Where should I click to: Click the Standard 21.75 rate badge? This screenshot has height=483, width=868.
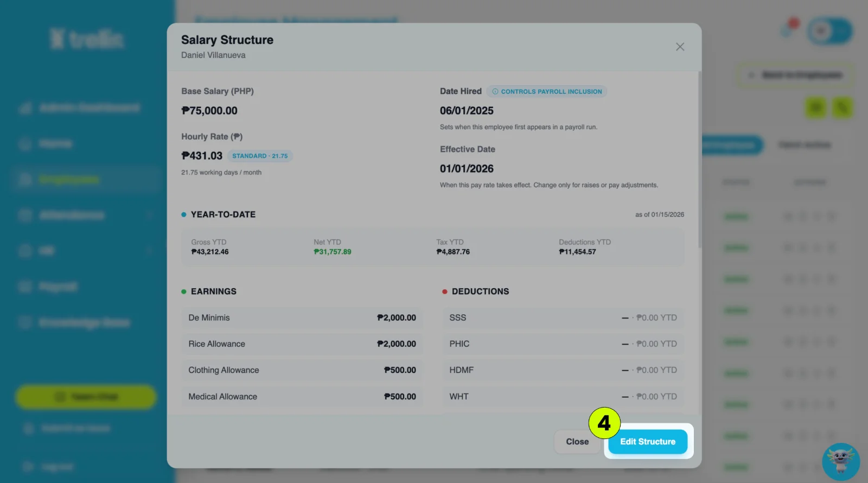point(260,156)
